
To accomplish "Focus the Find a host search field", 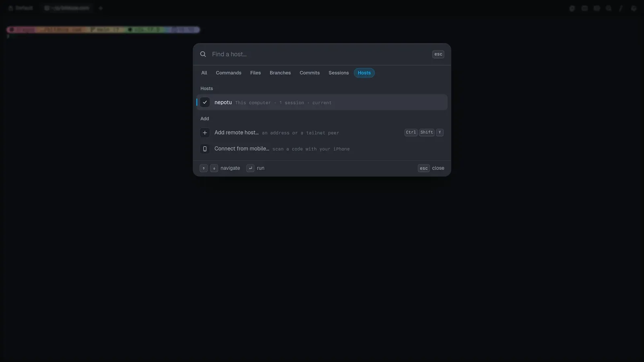I will 320,54.
